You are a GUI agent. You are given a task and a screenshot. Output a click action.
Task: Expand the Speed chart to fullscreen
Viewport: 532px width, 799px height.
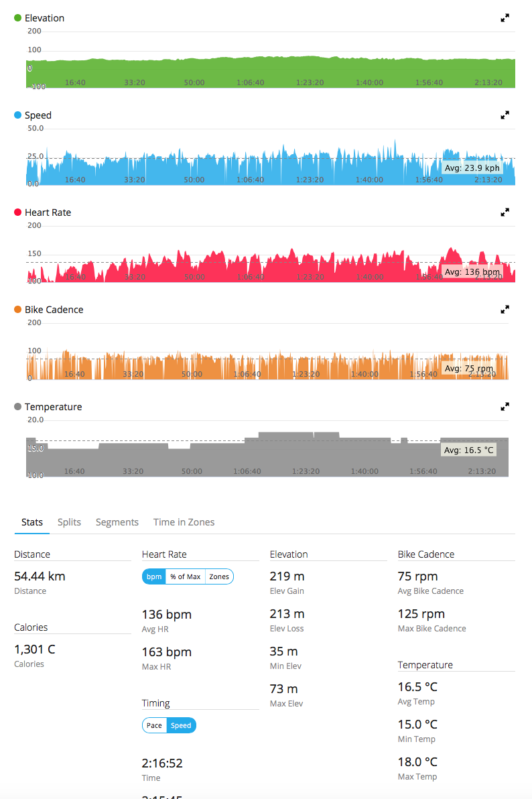click(505, 115)
